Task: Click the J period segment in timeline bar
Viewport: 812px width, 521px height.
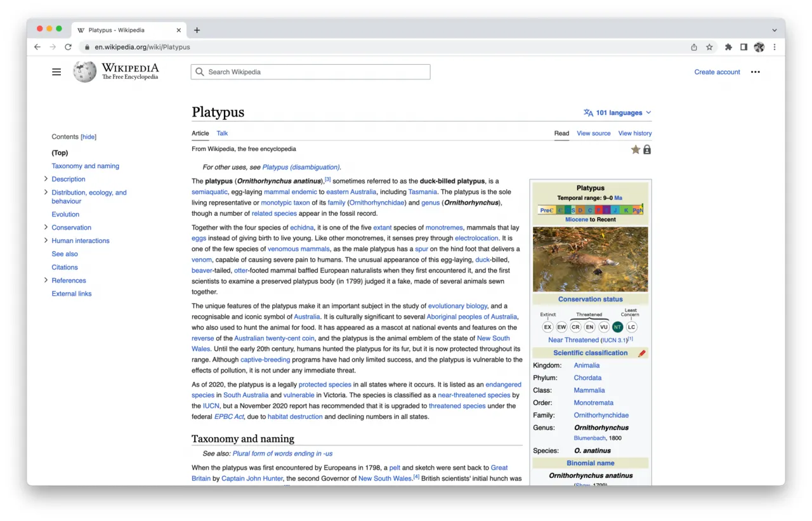Action: pyautogui.click(x=615, y=210)
